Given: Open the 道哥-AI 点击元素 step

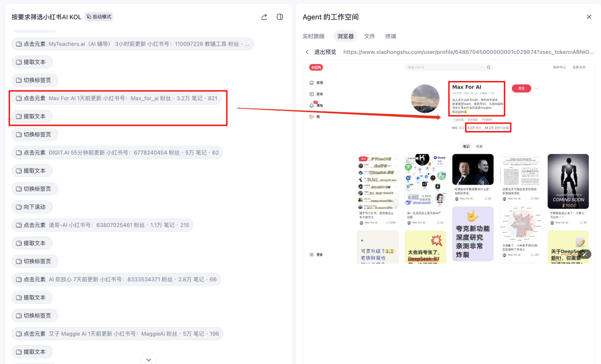Looking at the screenshot, I should pyautogui.click(x=102, y=225).
